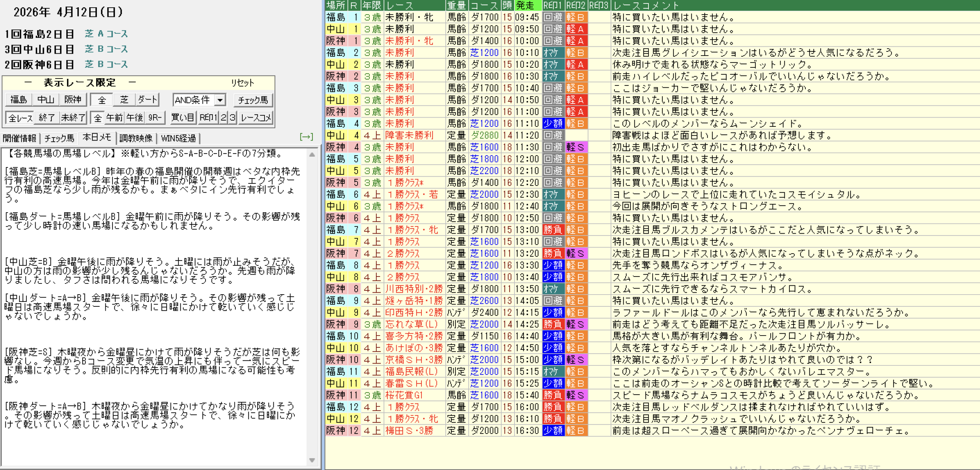Open the AND条件 dropdown arrow
Screen dimensions: 980x470
pos(220,100)
